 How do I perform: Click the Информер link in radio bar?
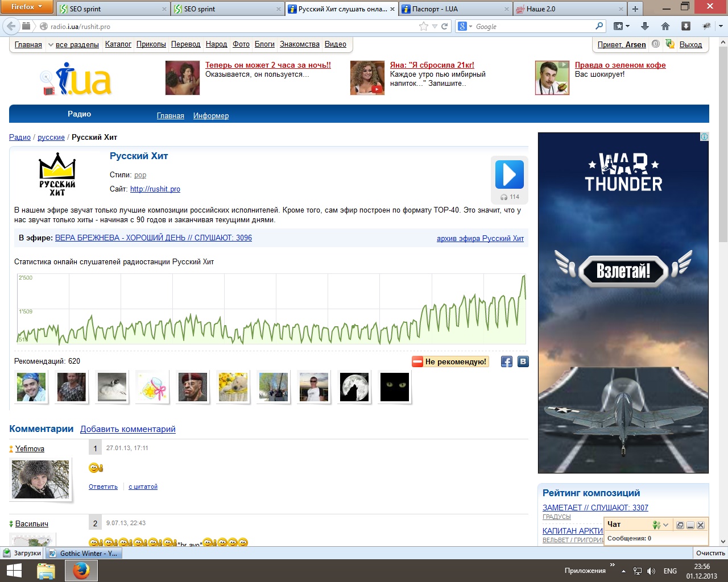point(211,116)
